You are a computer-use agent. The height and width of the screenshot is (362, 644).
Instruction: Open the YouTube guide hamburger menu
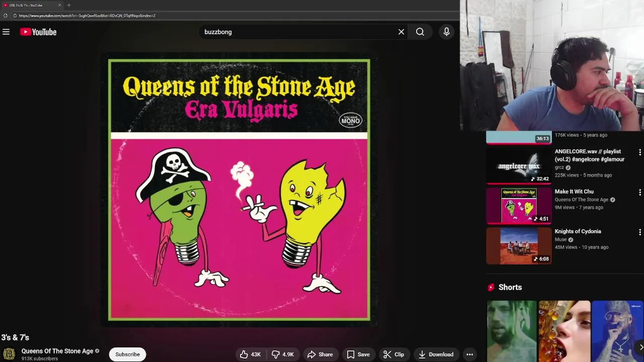point(6,32)
